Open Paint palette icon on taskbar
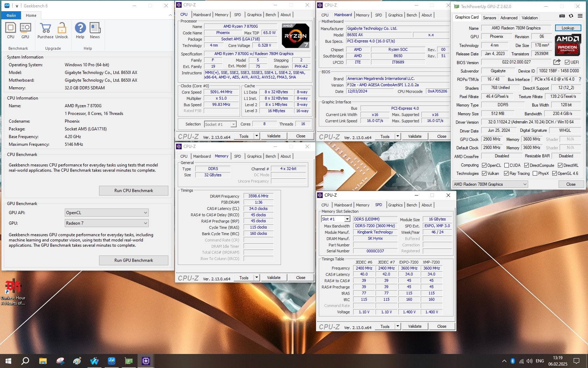The height and width of the screenshot is (368, 588). tap(77, 361)
